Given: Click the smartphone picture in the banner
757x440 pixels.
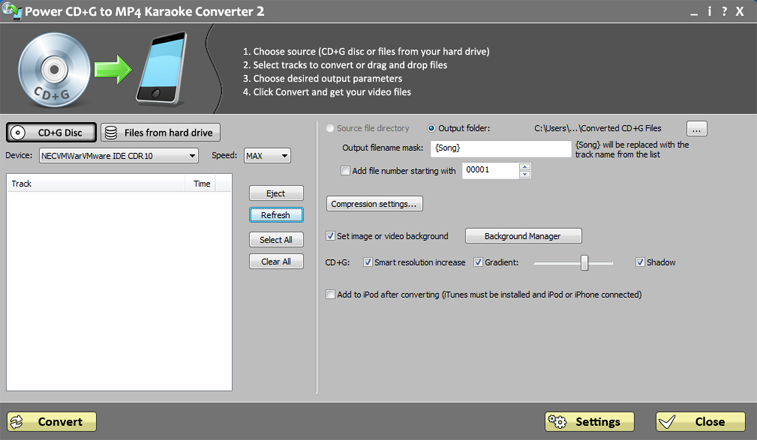Looking at the screenshot, I should (162, 68).
